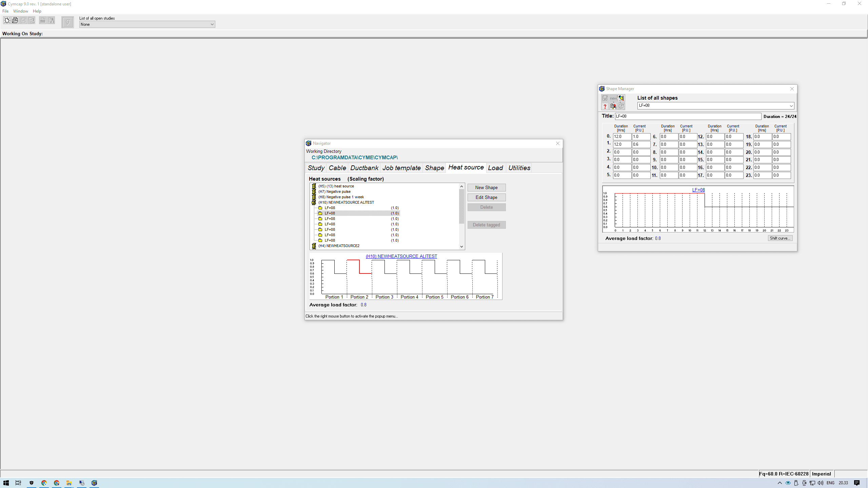Open the List of all shapes dropdown

pyautogui.click(x=790, y=105)
